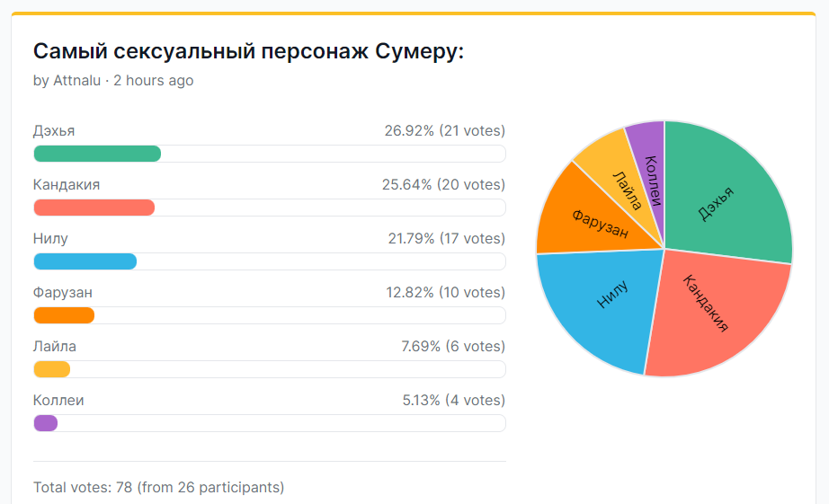The height and width of the screenshot is (504, 829).
Task: Click the poll author name Attnalu
Action: (76, 80)
